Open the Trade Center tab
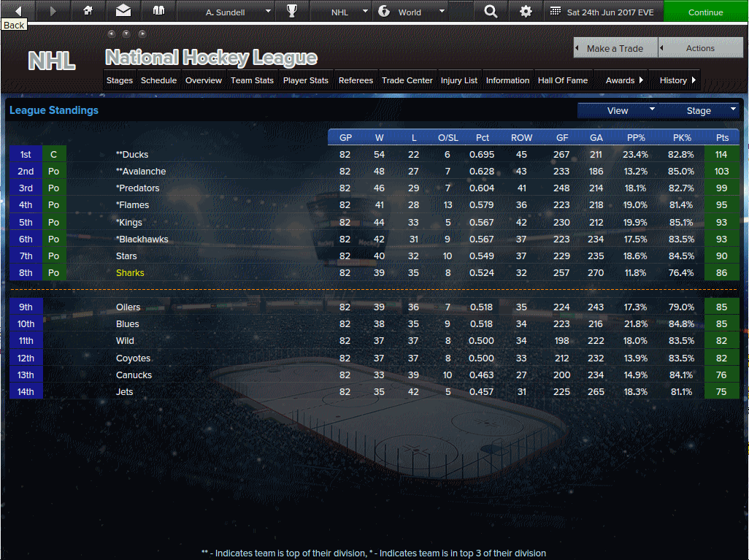 [x=407, y=80]
